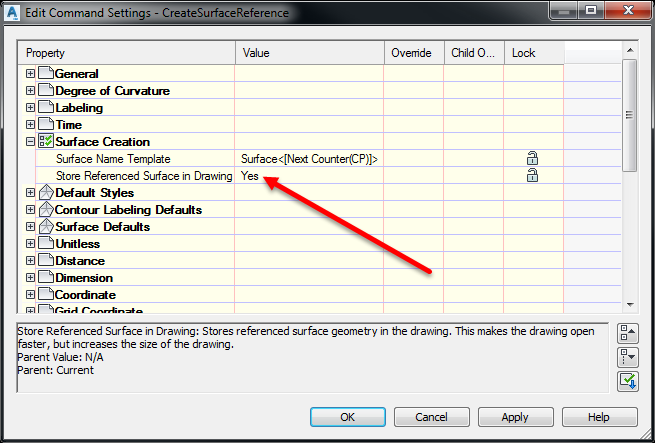
Task: Click the Degree of Curvature page icon
Action: 46,90
